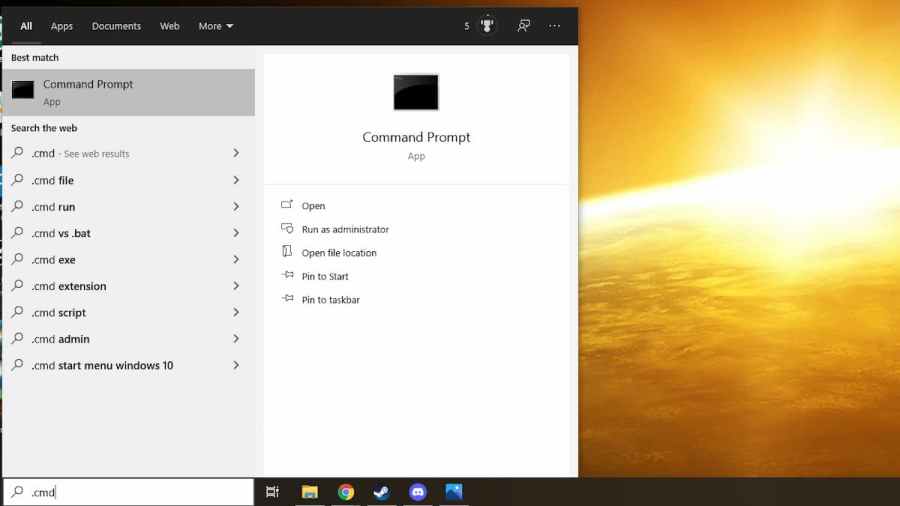The height and width of the screenshot is (506, 900).
Task: Click the Run as administrator shield icon
Action: point(287,228)
